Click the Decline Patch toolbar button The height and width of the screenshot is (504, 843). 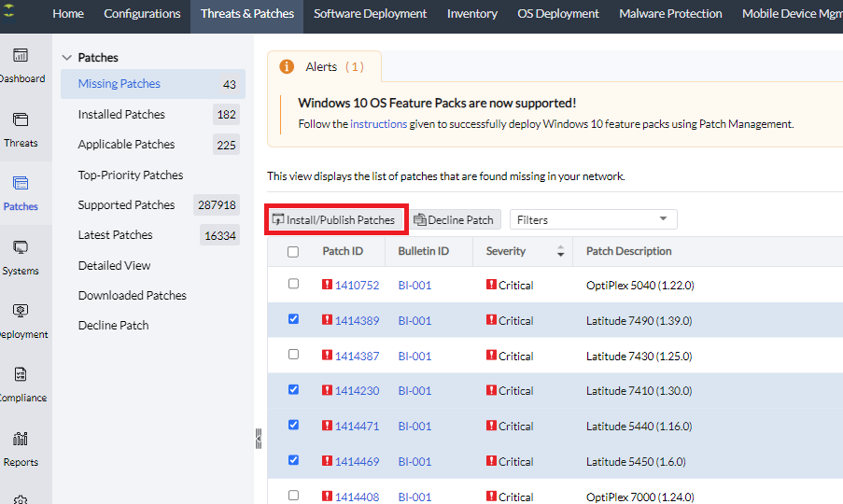pyautogui.click(x=454, y=220)
